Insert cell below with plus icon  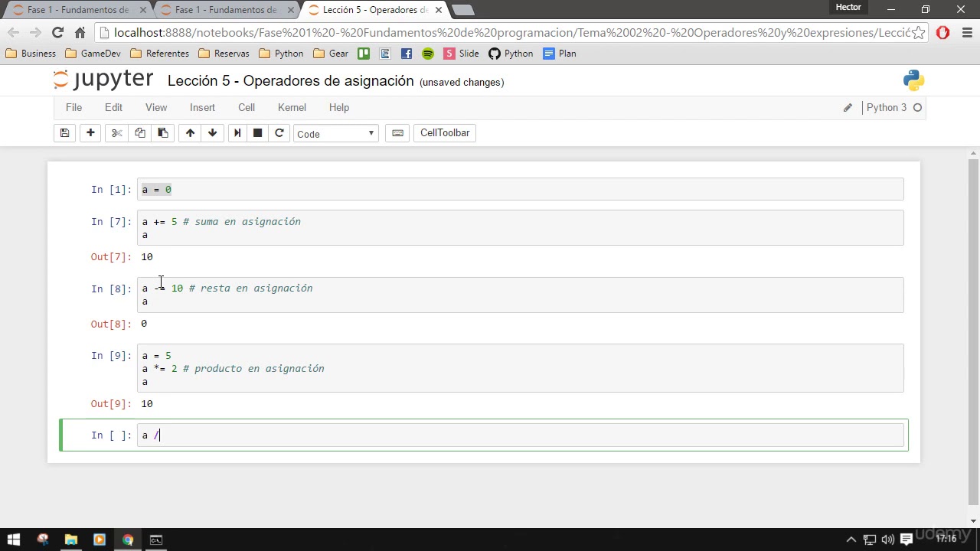click(x=90, y=133)
